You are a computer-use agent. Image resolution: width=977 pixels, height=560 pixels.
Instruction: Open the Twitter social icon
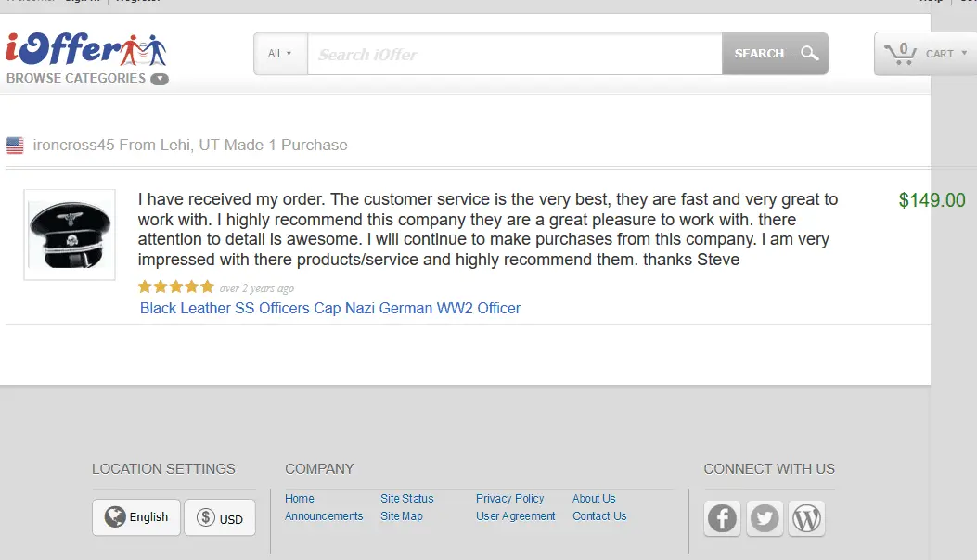(765, 518)
